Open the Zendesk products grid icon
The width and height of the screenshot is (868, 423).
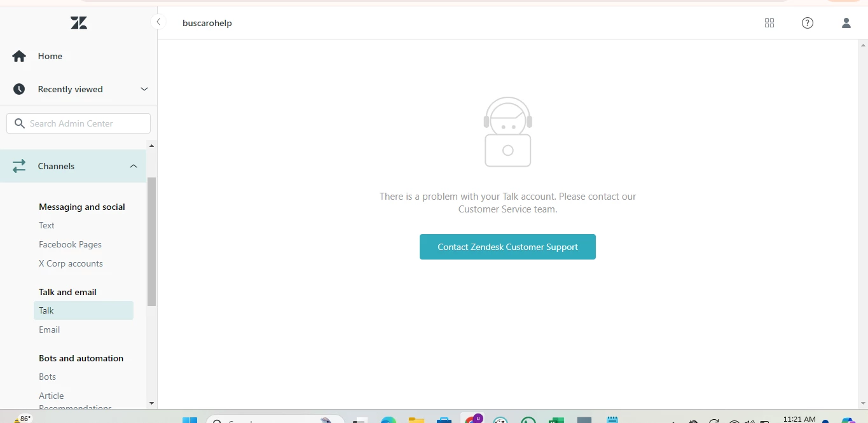pos(769,23)
